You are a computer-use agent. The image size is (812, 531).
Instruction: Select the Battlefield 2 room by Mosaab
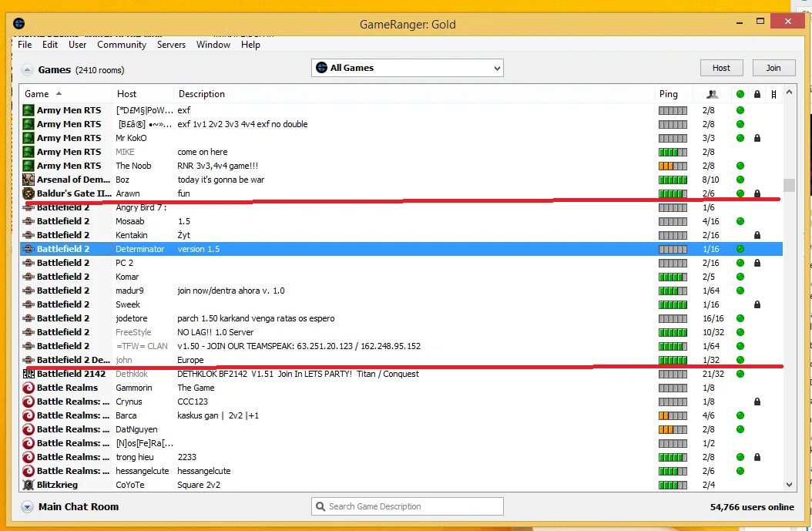point(401,221)
